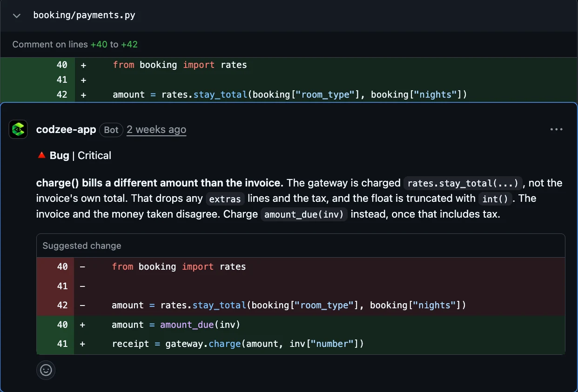Click the removed "from booking import rates" suggestion line
The height and width of the screenshot is (392, 578).
pos(301,266)
